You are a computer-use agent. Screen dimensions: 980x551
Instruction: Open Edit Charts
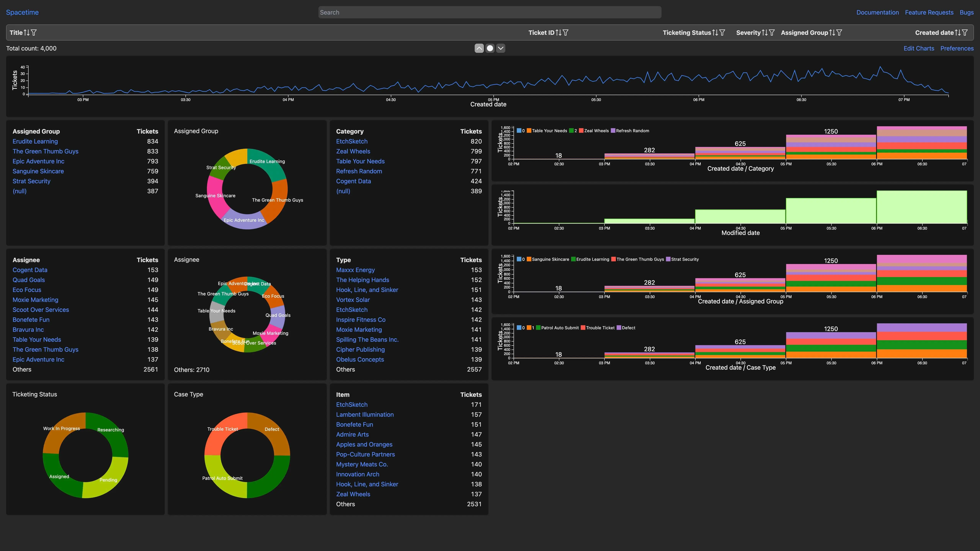pos(918,48)
